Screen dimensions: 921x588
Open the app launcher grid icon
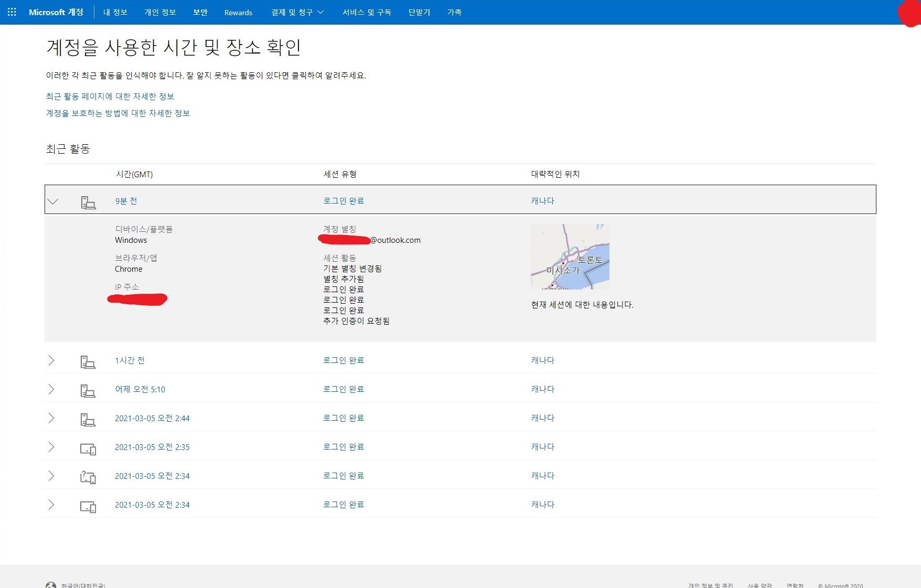pyautogui.click(x=12, y=12)
